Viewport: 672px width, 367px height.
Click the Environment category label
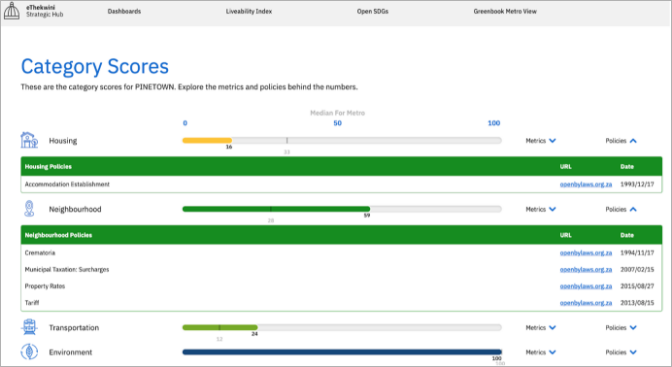[x=70, y=352]
